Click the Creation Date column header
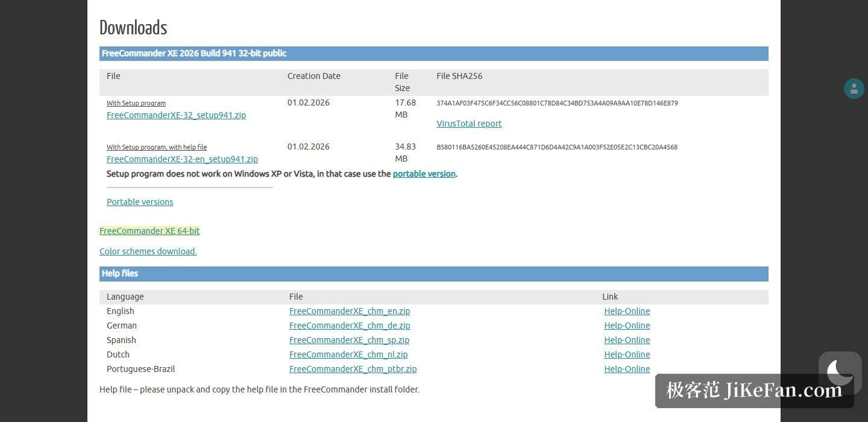868x422 pixels. (314, 76)
